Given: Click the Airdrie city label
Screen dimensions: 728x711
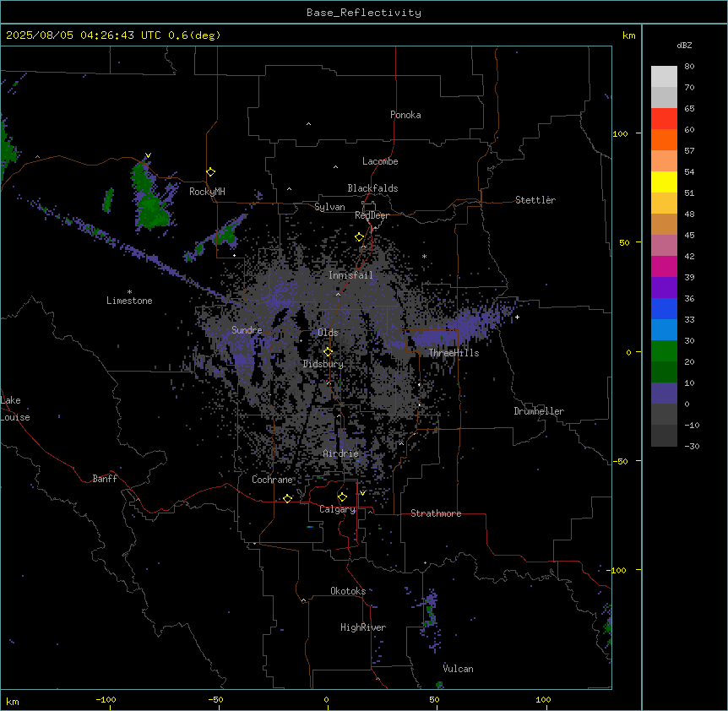Looking at the screenshot, I should (x=341, y=453).
